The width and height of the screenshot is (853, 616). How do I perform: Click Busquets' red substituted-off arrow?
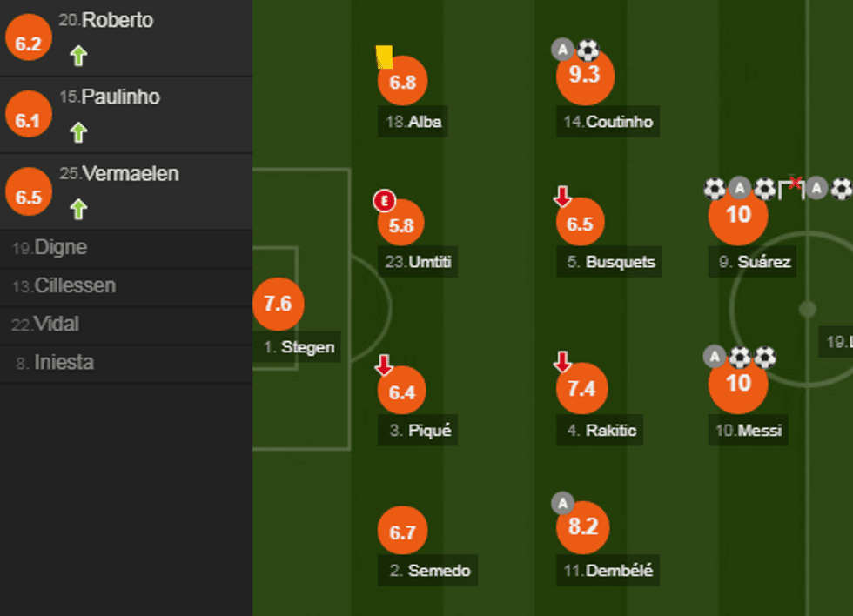point(563,197)
